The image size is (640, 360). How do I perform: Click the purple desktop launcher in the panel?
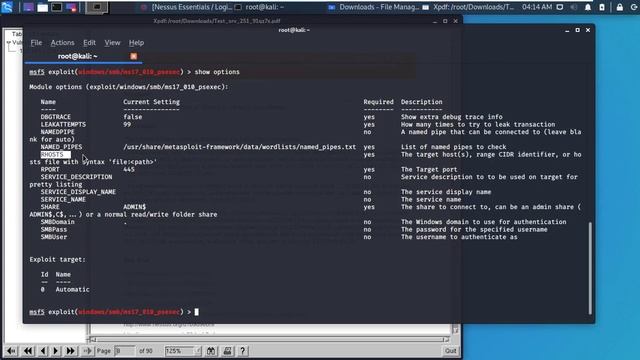point(28,7)
